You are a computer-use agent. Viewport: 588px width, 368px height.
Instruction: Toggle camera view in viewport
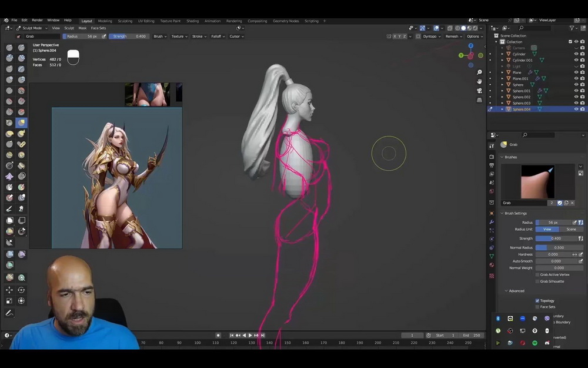coord(479,91)
